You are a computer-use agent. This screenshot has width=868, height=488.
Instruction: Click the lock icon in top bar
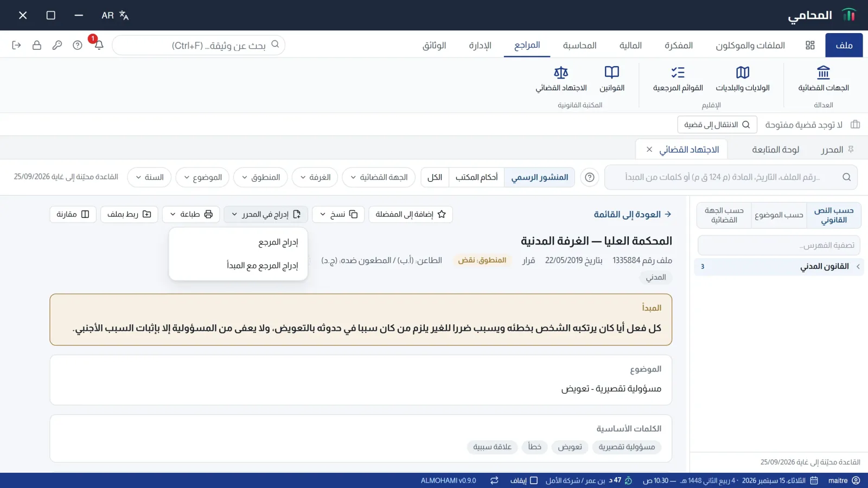[36, 45]
